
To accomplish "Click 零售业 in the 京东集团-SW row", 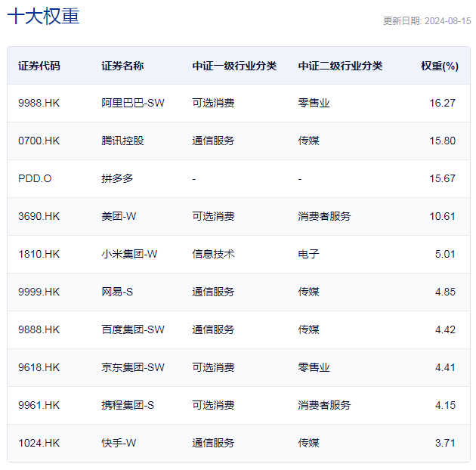I will [314, 368].
